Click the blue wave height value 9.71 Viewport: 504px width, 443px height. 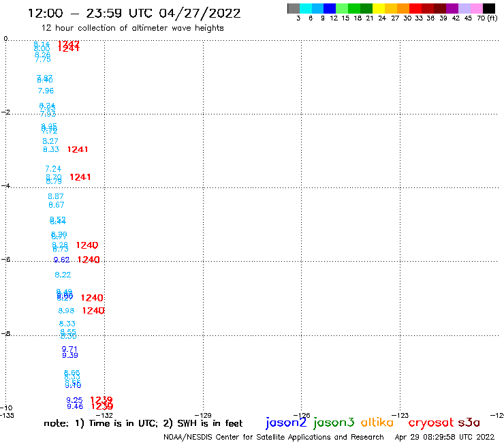[69, 349]
